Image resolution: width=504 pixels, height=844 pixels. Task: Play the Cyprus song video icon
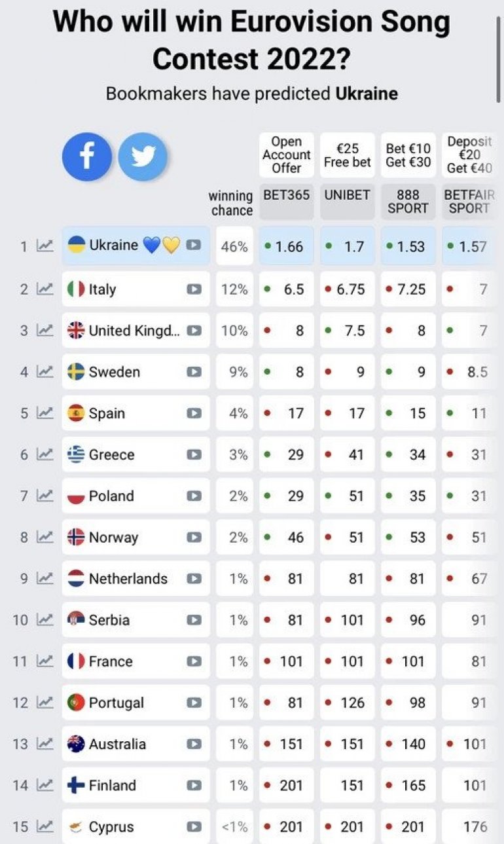[193, 827]
